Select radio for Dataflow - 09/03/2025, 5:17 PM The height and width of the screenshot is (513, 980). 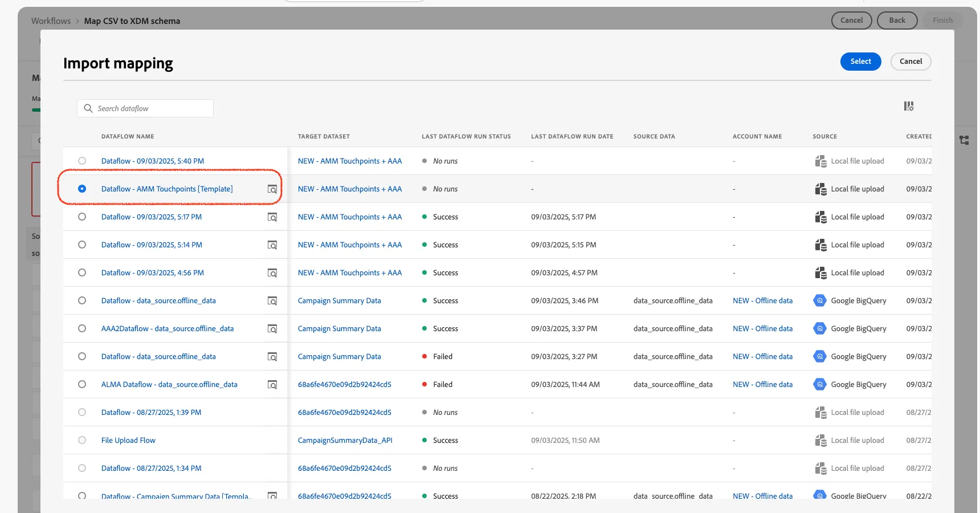point(82,217)
